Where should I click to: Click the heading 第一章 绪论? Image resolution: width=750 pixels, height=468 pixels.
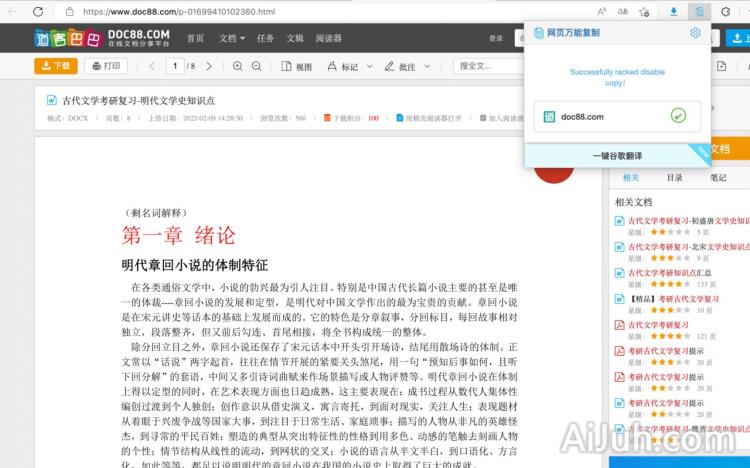[178, 235]
